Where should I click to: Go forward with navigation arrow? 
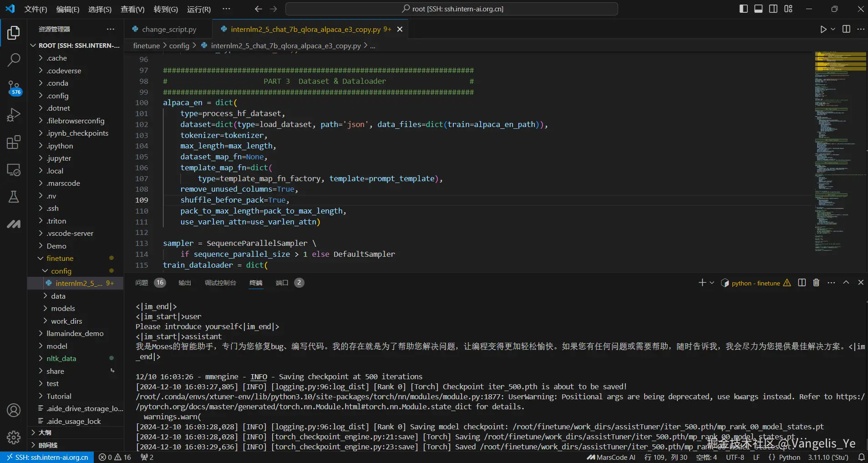[x=273, y=9]
